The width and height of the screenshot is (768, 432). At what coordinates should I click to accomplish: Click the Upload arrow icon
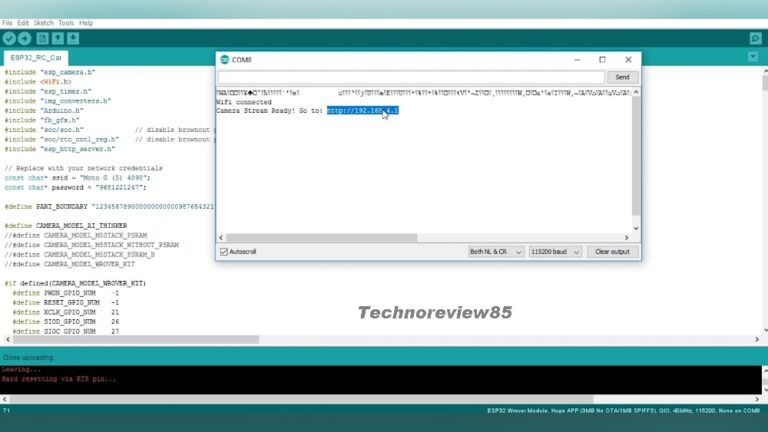click(24, 38)
